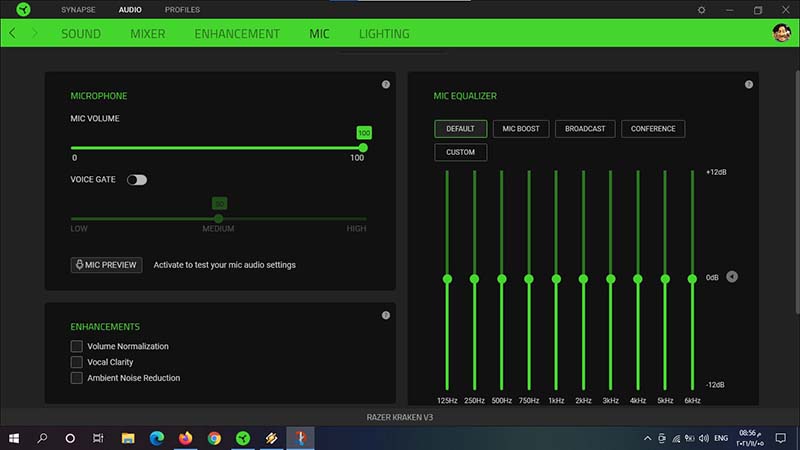Screen dimensions: 800x450
Task: Choose the Mic Boost preset
Action: [x=520, y=129]
